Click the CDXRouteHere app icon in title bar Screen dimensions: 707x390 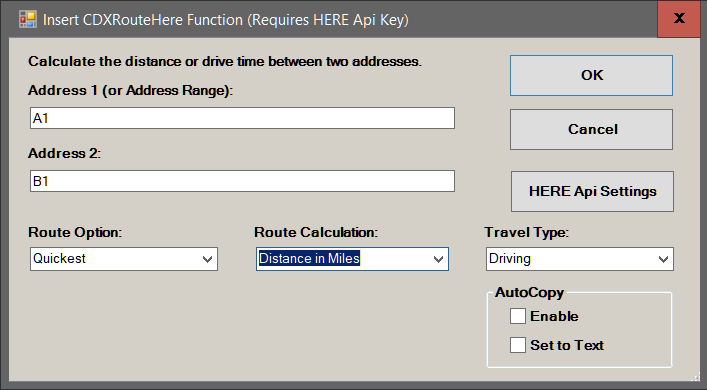(x=28, y=20)
